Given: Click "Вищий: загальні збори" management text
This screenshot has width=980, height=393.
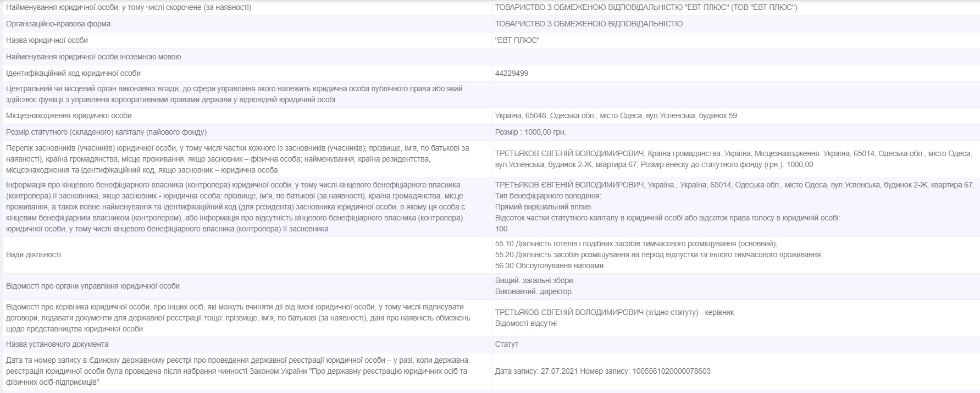Looking at the screenshot, I should click(527, 280).
